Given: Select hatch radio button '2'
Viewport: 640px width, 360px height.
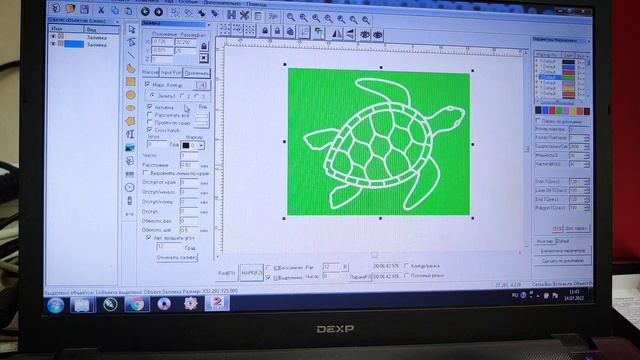Looking at the screenshot, I should (182, 96).
